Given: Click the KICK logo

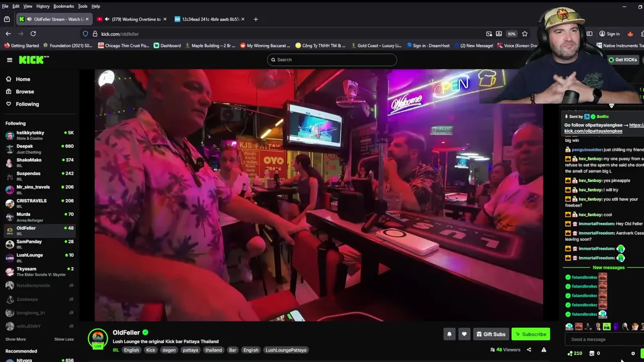Looking at the screenshot, I should (34, 60).
